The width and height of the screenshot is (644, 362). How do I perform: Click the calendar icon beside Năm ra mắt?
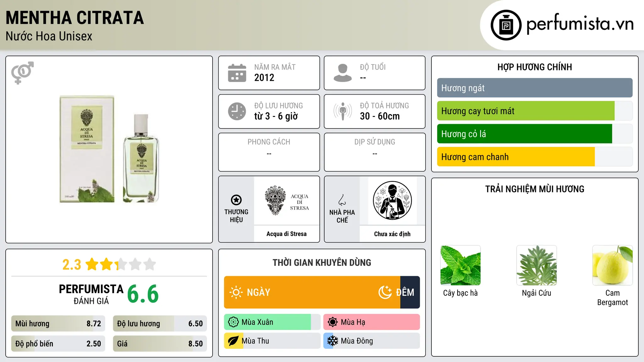(237, 73)
